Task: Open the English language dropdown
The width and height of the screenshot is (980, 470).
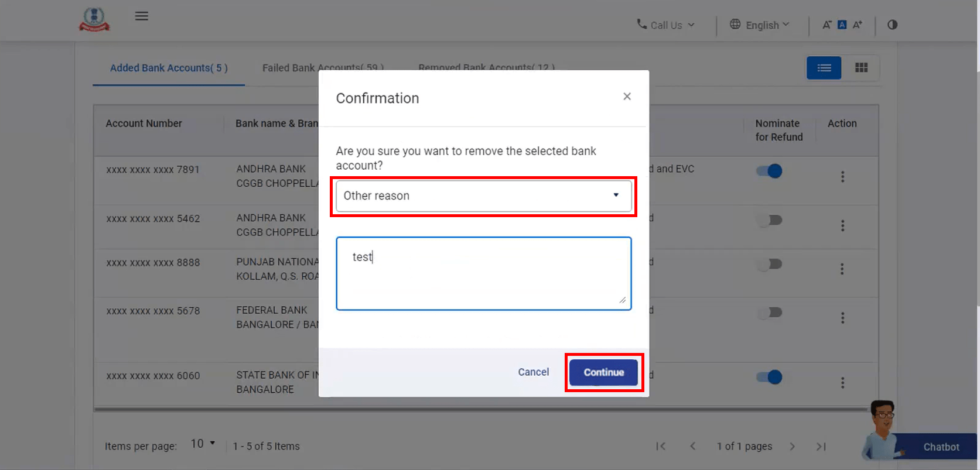Action: click(760, 25)
